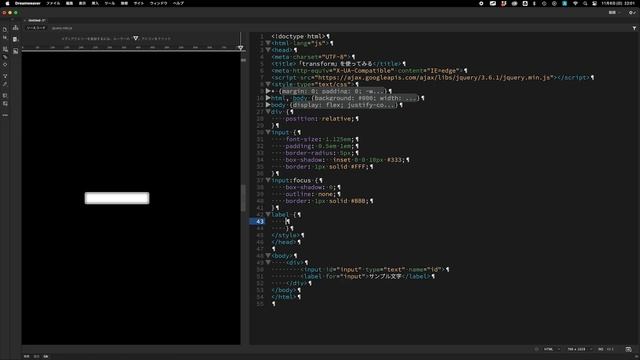Open the ウィンドウ menu
Image resolution: width=640 pixels, height=360 pixels.
pyautogui.click(x=158, y=3)
